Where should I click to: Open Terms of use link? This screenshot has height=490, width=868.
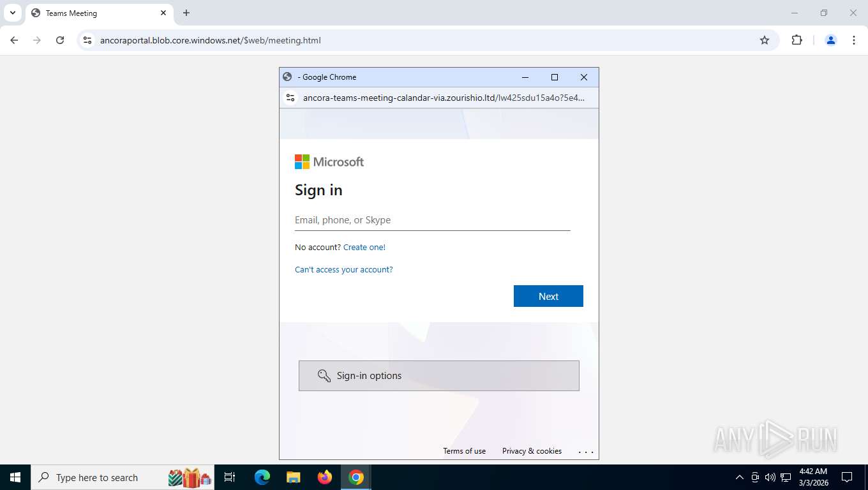[x=465, y=451]
